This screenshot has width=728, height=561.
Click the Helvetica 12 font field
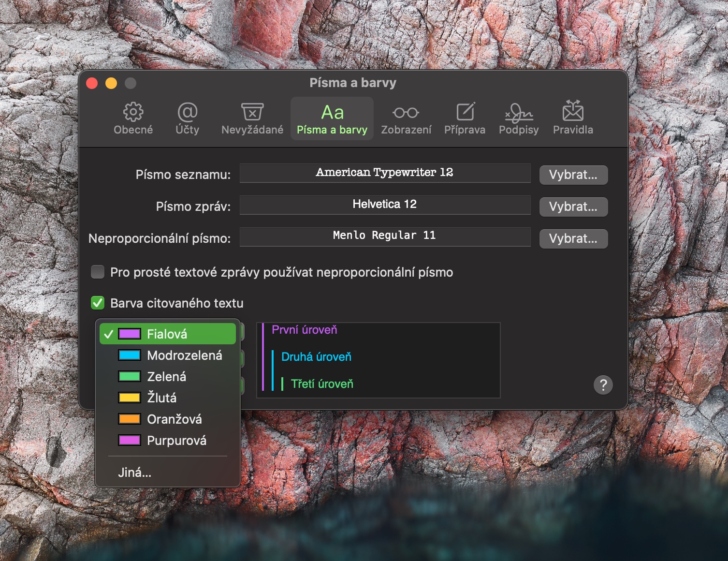[x=385, y=205]
